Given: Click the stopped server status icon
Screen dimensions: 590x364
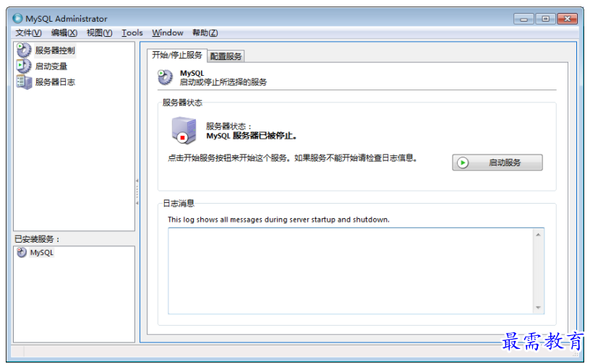Looking at the screenshot, I should [x=184, y=131].
